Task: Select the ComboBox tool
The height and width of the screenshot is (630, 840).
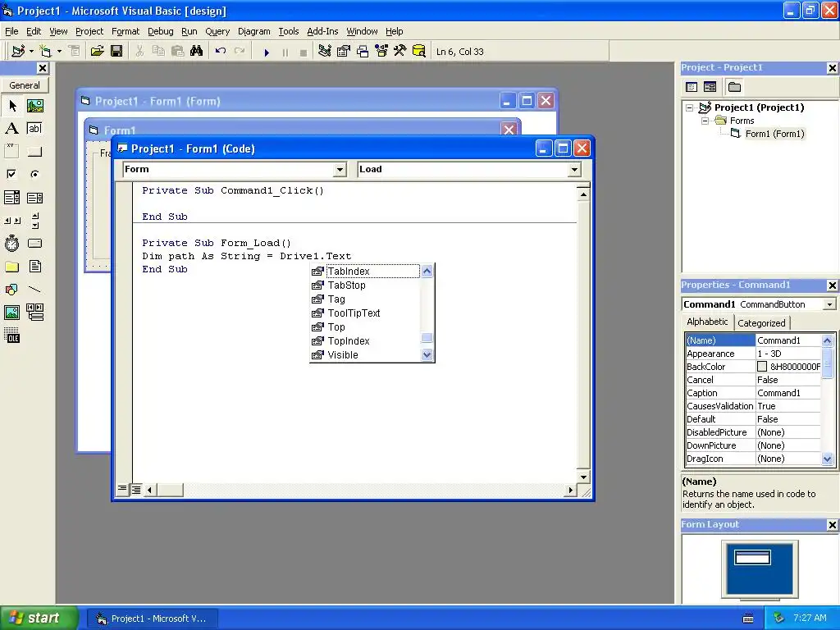Action: [x=12, y=198]
